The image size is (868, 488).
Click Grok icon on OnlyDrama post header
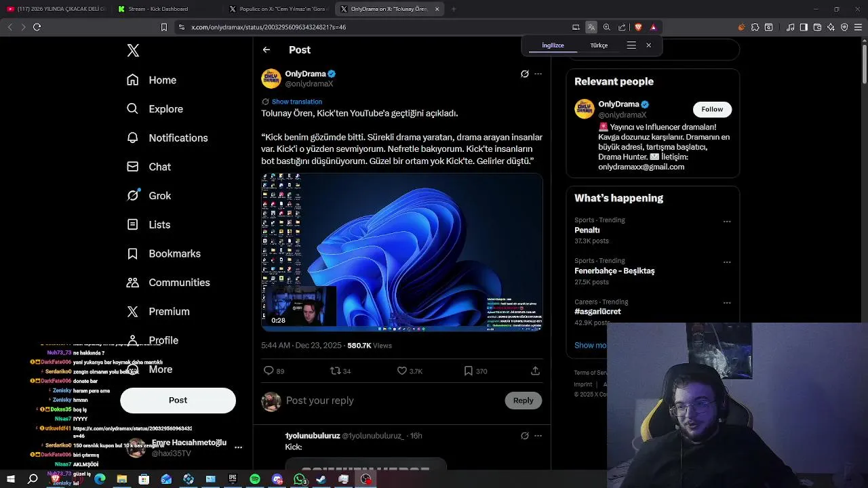[524, 74]
